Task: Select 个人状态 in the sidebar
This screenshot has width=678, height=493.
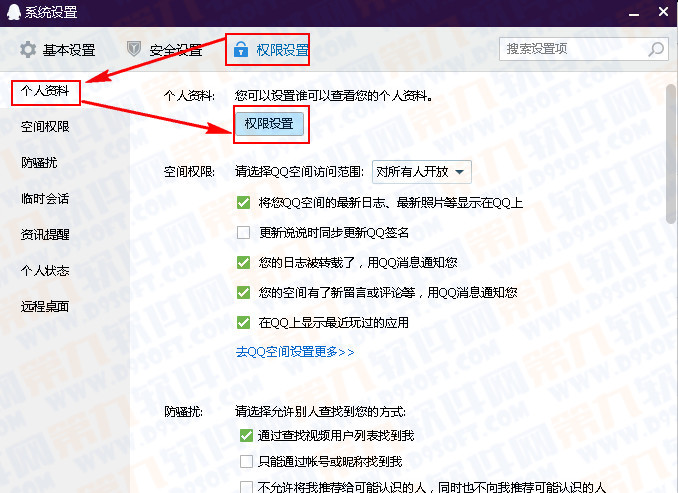Action: pos(45,271)
